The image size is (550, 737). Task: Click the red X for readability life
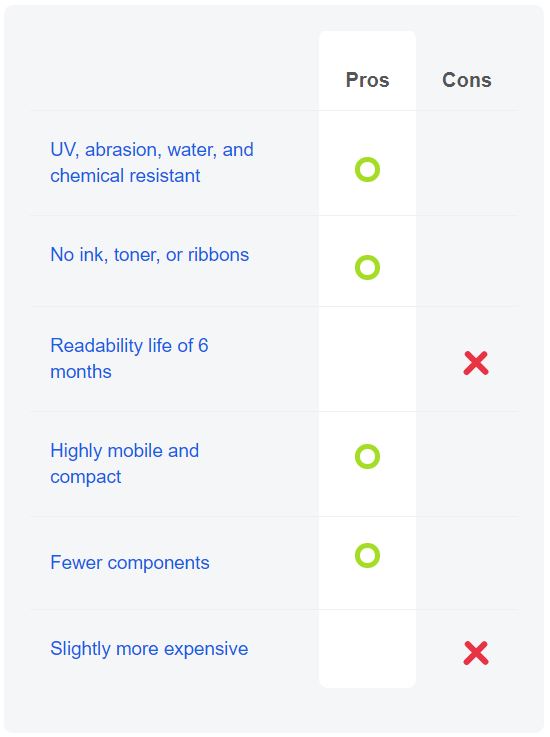tap(476, 363)
